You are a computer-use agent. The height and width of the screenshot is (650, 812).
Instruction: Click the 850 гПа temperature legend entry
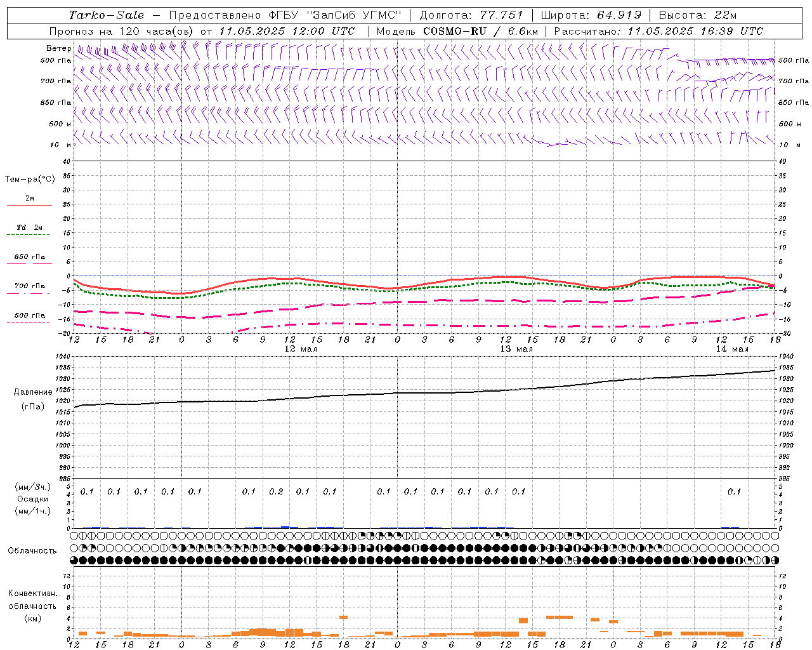click(29, 257)
